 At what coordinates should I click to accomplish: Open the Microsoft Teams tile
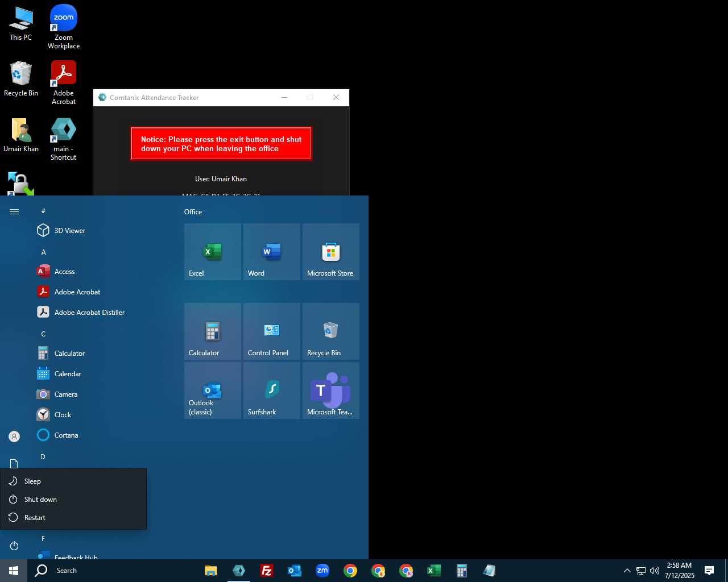331,390
